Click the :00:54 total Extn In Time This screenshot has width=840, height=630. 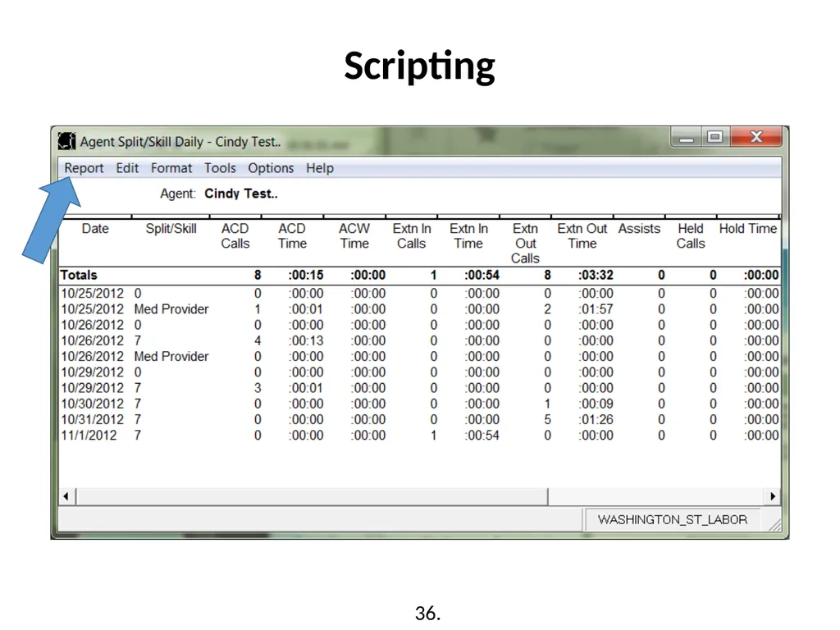[x=482, y=276]
